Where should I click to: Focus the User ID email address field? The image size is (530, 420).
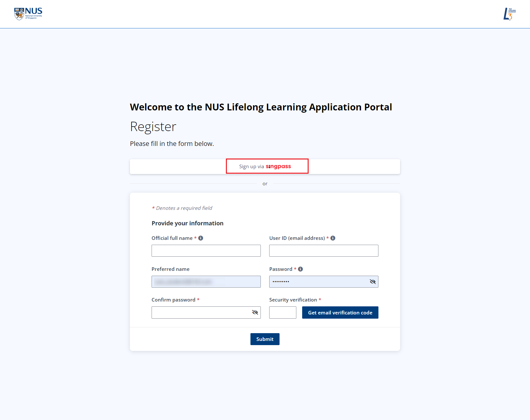click(324, 251)
